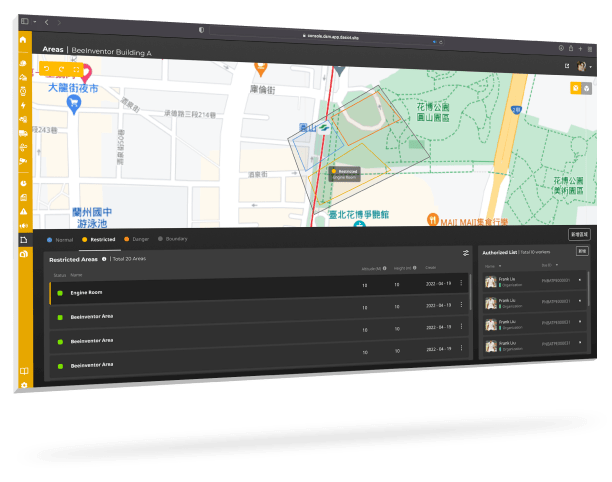Image resolution: width=612 pixels, height=482 pixels.
Task: Select the gray map view toggle button
Action: [x=588, y=89]
